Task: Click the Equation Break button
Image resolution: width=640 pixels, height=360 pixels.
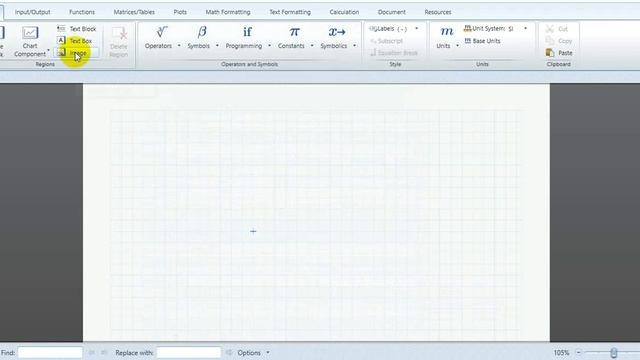Action: (x=393, y=53)
